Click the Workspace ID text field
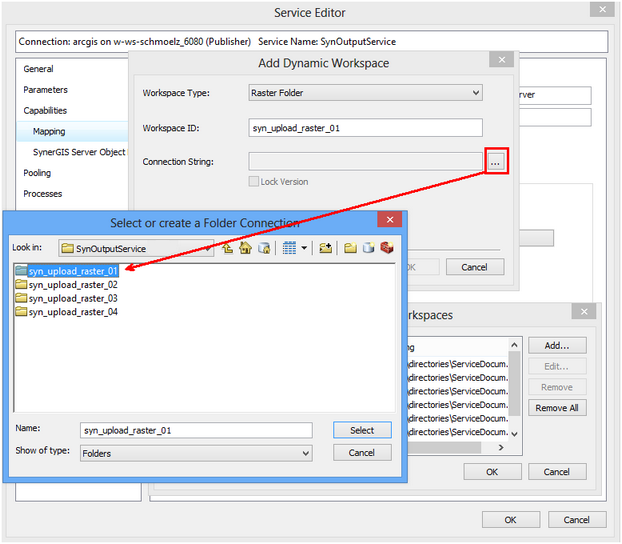Screen dimensions: 622x544 tap(365, 128)
